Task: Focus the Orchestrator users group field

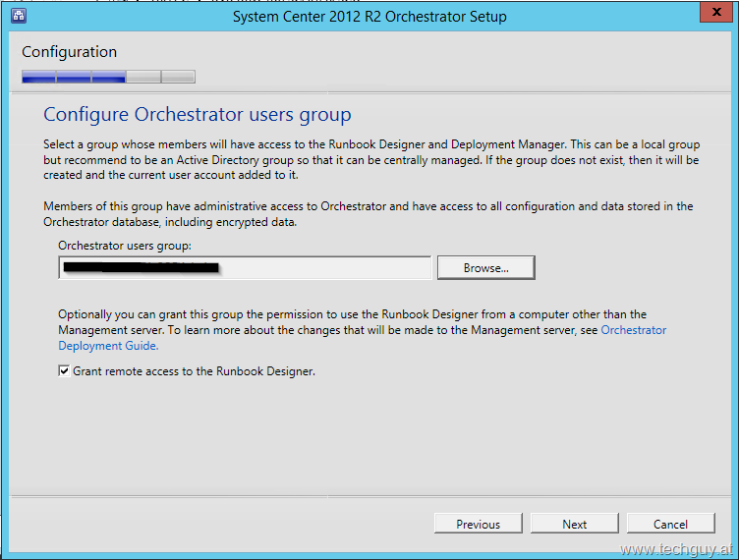Action: pos(245,267)
